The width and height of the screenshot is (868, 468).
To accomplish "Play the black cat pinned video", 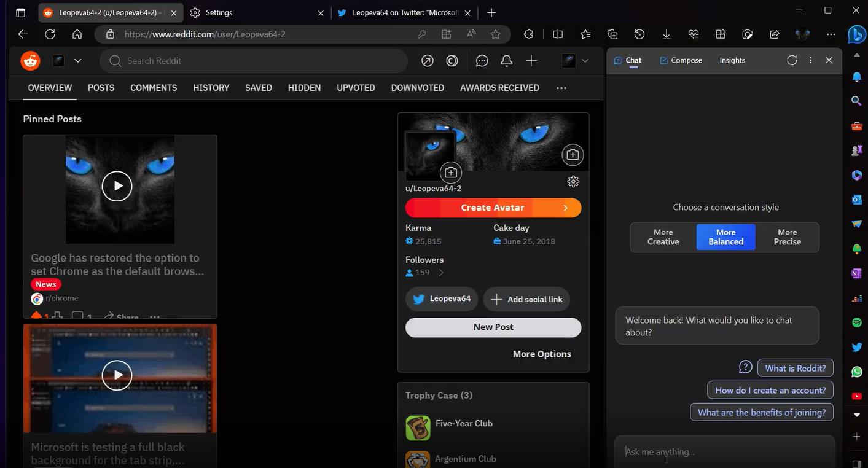I will (x=117, y=186).
